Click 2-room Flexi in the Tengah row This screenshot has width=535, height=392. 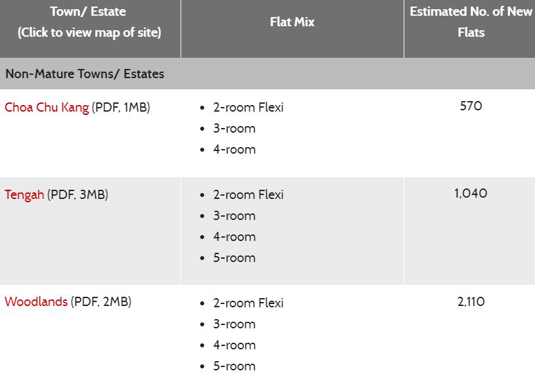pos(248,195)
